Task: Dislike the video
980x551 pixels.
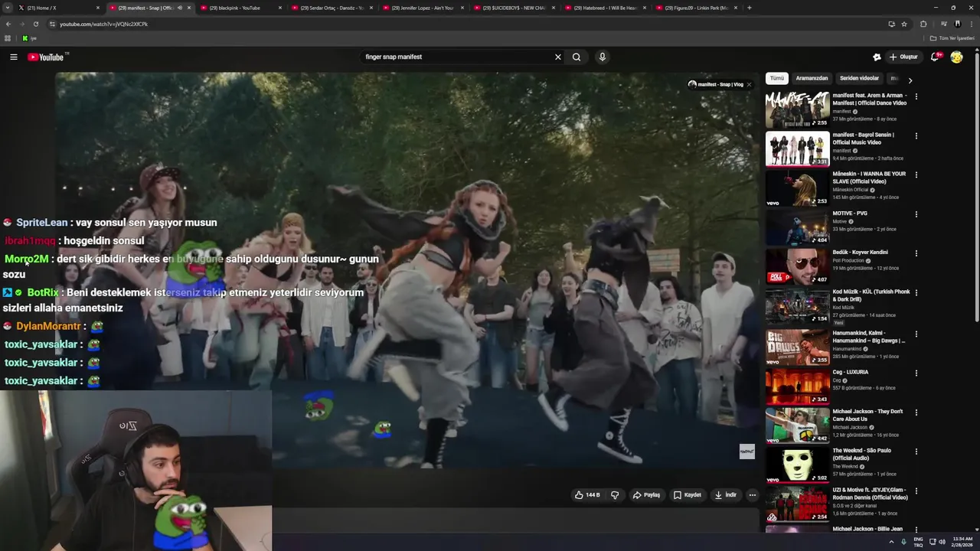Action: coord(614,495)
